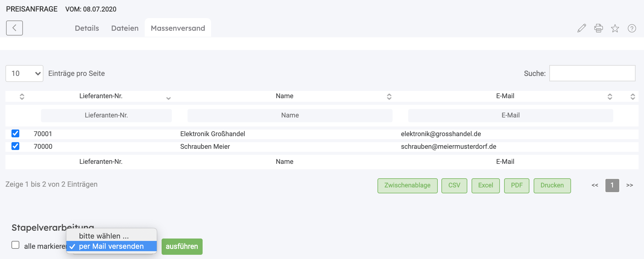Viewport: 644px width, 259px height.
Task: Uncheck supplier 70000 Schrauben Meier
Action: pyautogui.click(x=15, y=146)
